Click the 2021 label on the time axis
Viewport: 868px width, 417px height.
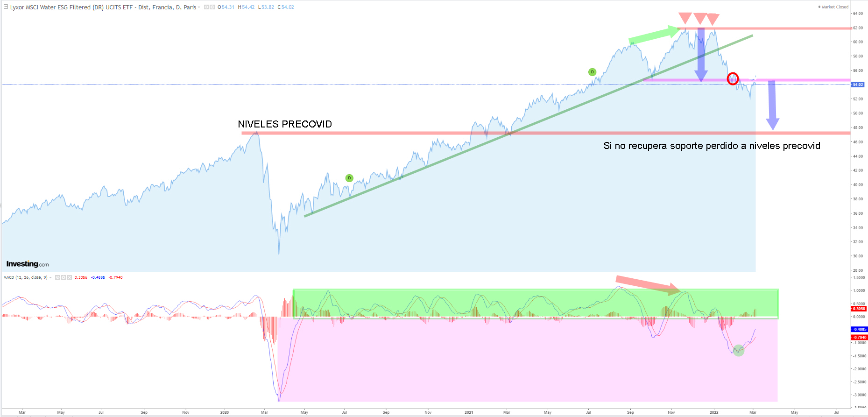pyautogui.click(x=469, y=412)
